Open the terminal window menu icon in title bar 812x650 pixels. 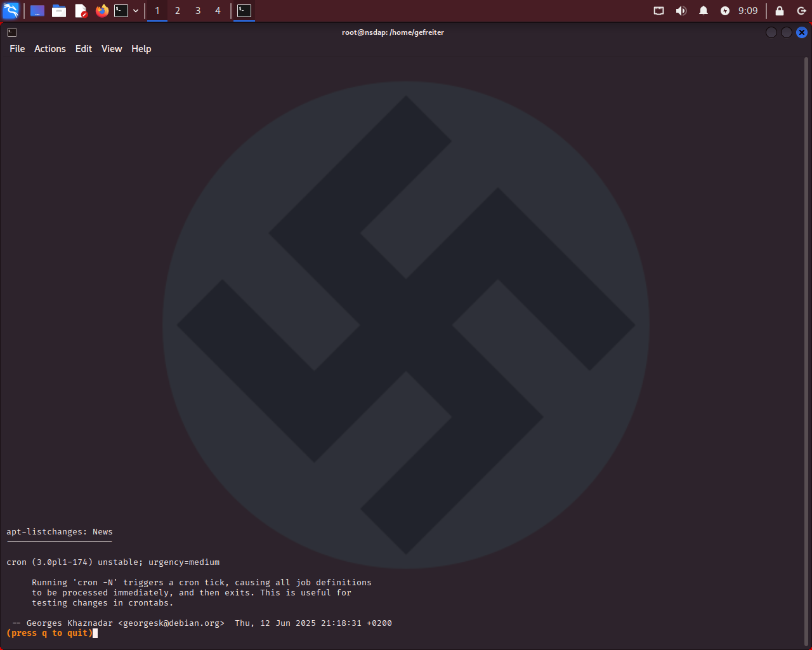[12, 32]
